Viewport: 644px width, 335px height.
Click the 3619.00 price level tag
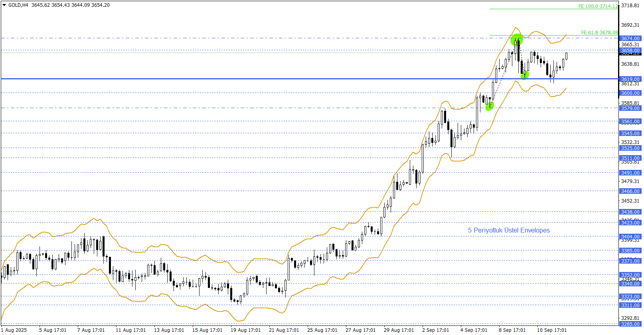(630, 79)
